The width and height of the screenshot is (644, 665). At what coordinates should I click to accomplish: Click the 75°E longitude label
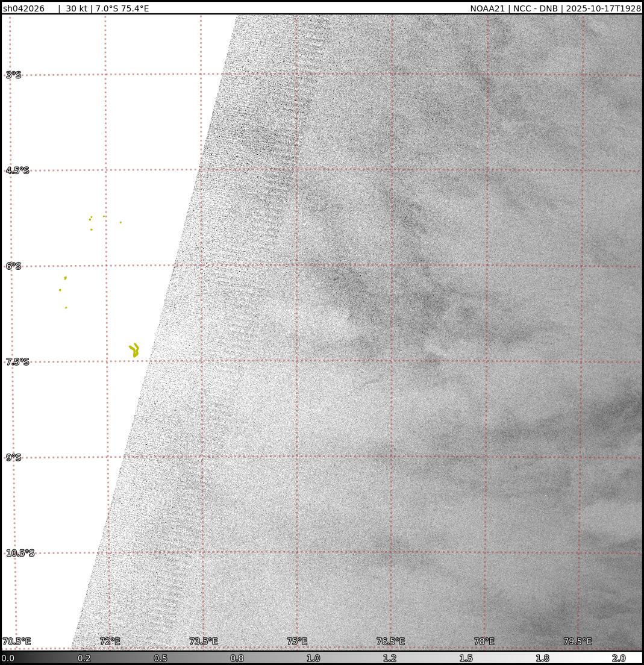pyautogui.click(x=297, y=642)
